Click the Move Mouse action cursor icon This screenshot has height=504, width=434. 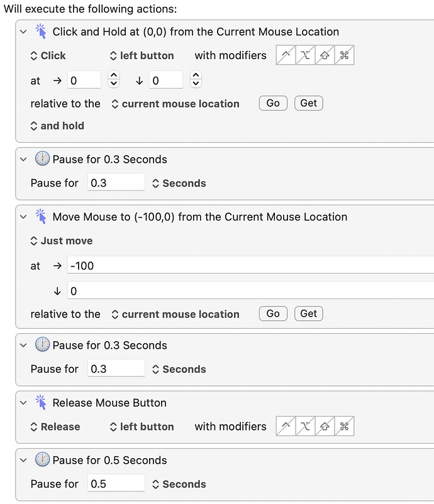[x=42, y=217]
